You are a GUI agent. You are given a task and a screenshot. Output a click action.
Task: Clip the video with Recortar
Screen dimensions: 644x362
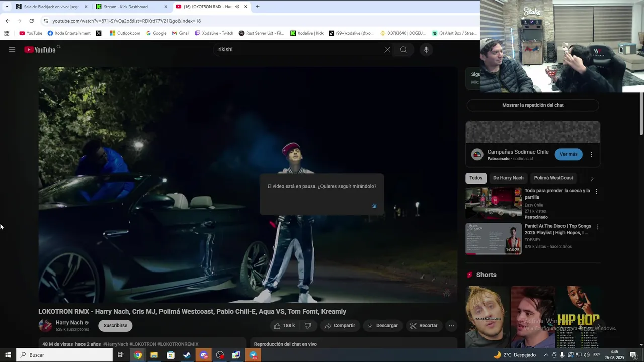424,325
